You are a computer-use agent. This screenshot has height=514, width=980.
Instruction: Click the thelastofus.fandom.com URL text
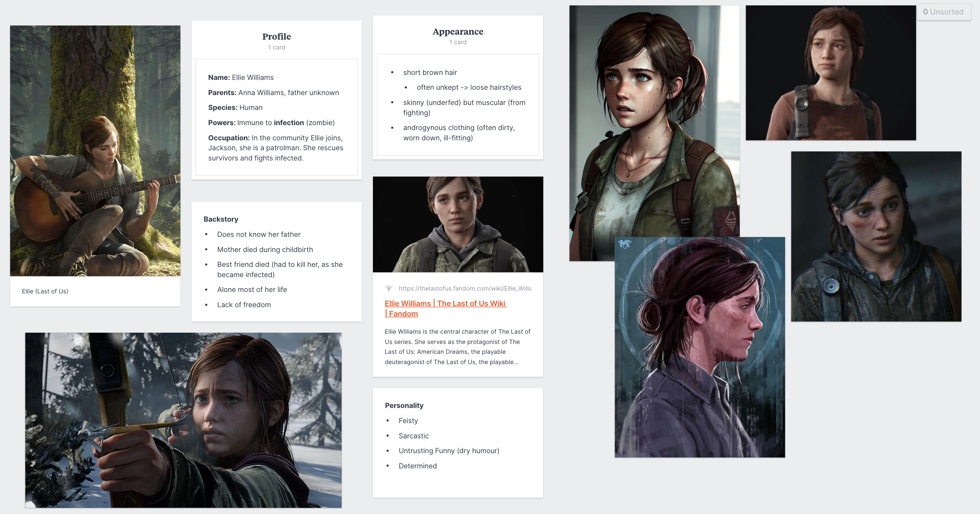[x=465, y=288]
